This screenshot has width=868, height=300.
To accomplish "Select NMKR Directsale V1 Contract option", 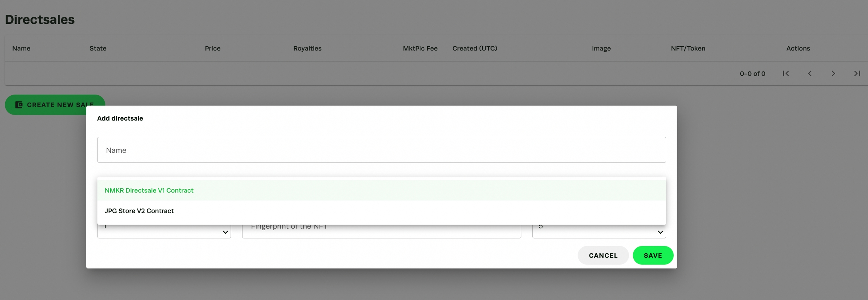I will click(x=149, y=190).
